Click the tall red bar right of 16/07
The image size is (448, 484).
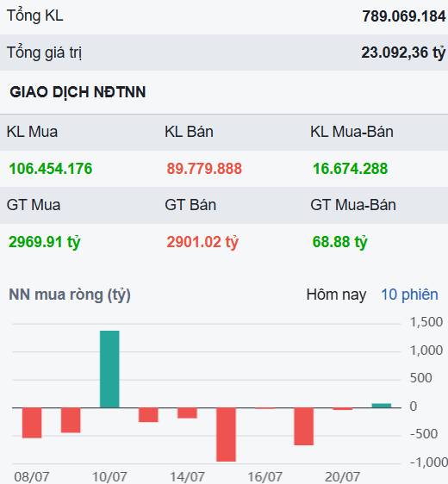tap(304, 426)
